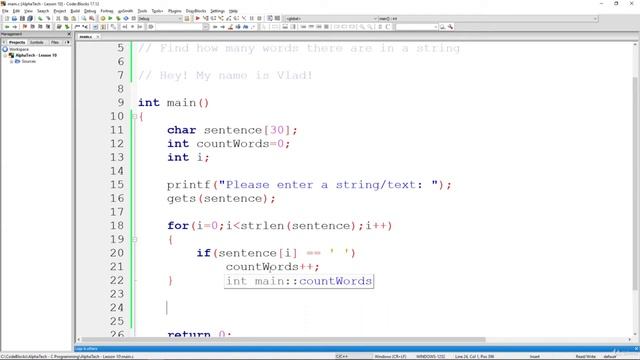Image resolution: width=640 pixels, height=360 pixels.
Task: Click the wrench options icon near search box
Action: [x=450, y=27]
